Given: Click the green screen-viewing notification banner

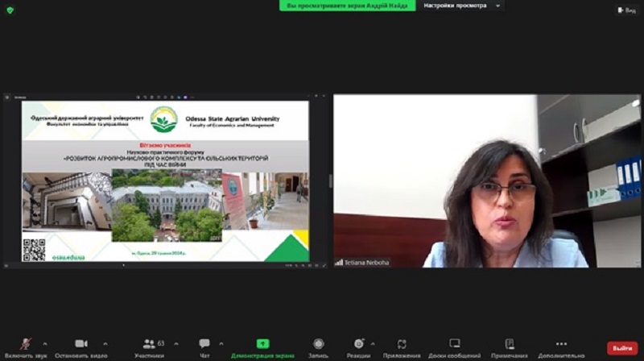Looking at the screenshot, I should pyautogui.click(x=348, y=6).
